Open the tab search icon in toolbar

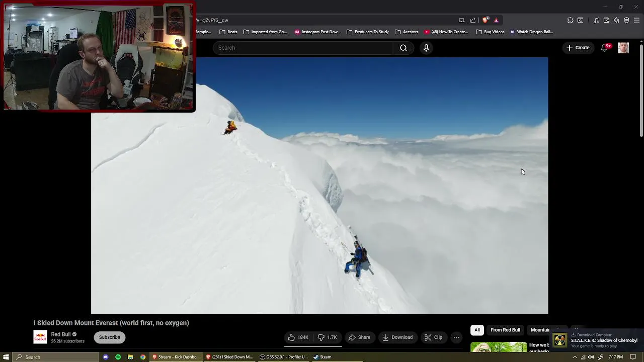coord(580,20)
